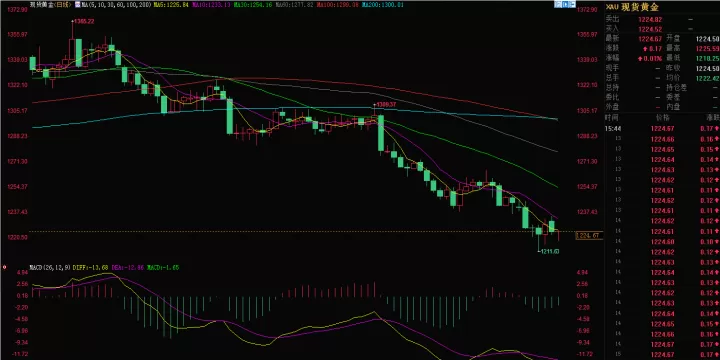Screen dimensions: 720x360
Task: Select the green MACD:-1.65 value
Action: [163, 267]
